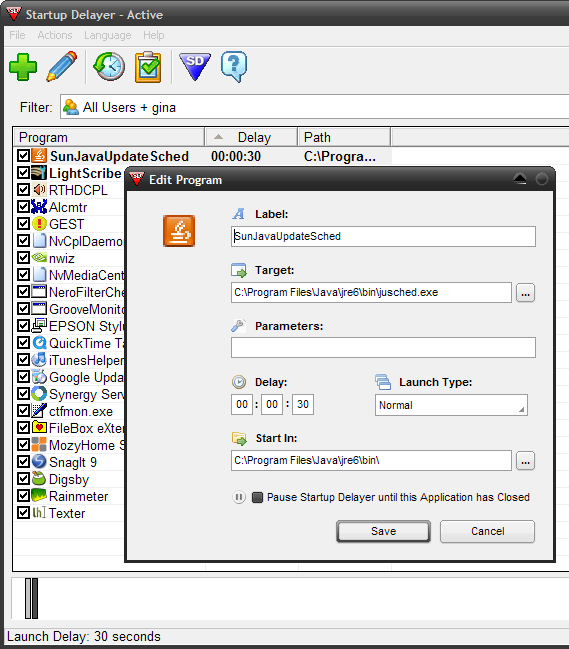Open the Filter All Users + gina dropdown
The image size is (569, 649).
pyautogui.click(x=315, y=107)
